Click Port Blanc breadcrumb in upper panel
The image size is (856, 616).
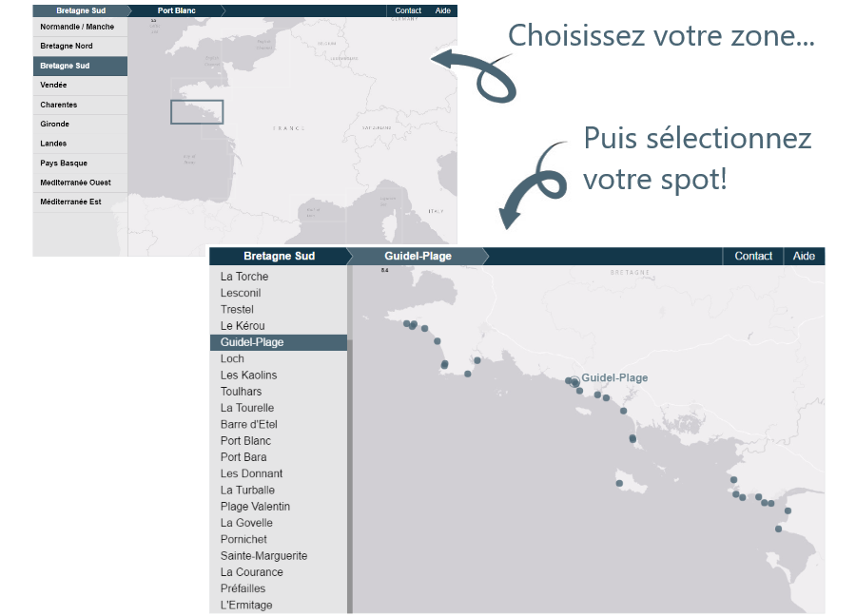[x=176, y=10]
